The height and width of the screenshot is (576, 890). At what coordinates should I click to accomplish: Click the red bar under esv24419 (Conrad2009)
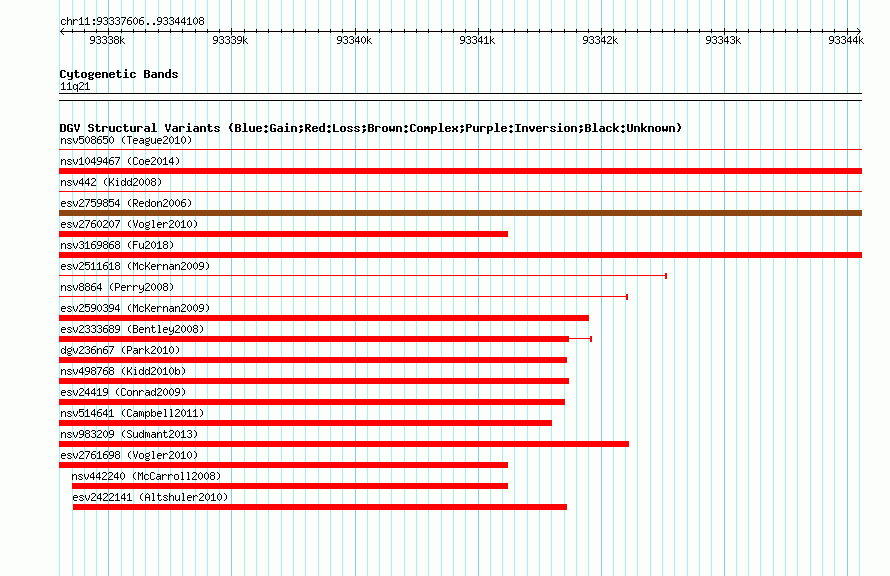pos(312,402)
